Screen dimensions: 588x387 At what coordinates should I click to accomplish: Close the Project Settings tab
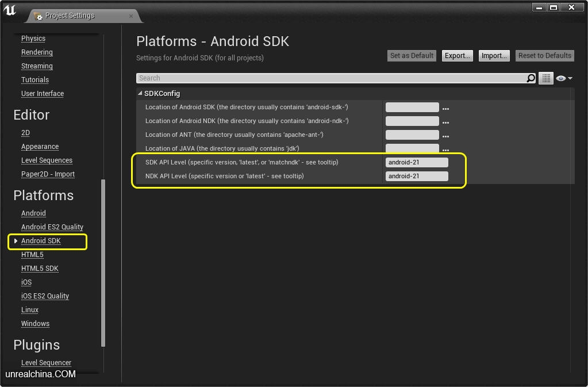click(x=131, y=16)
